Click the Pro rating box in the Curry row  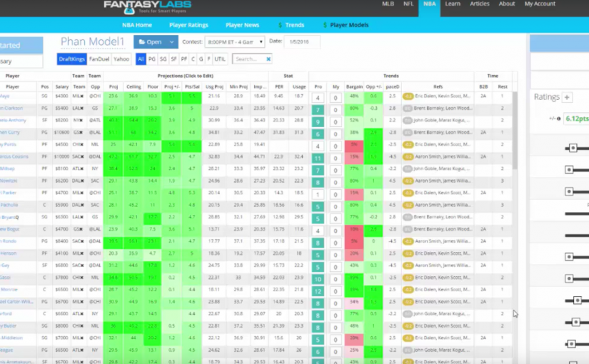(x=318, y=134)
